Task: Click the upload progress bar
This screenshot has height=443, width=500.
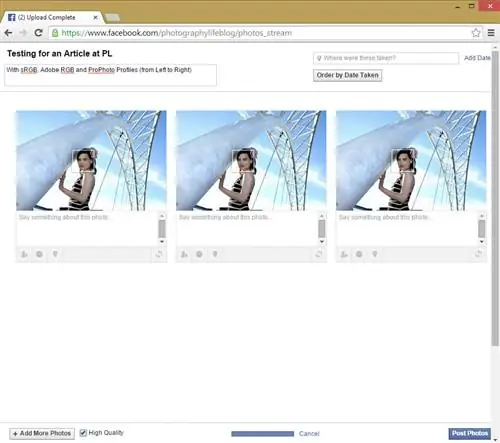Action: tap(263, 434)
